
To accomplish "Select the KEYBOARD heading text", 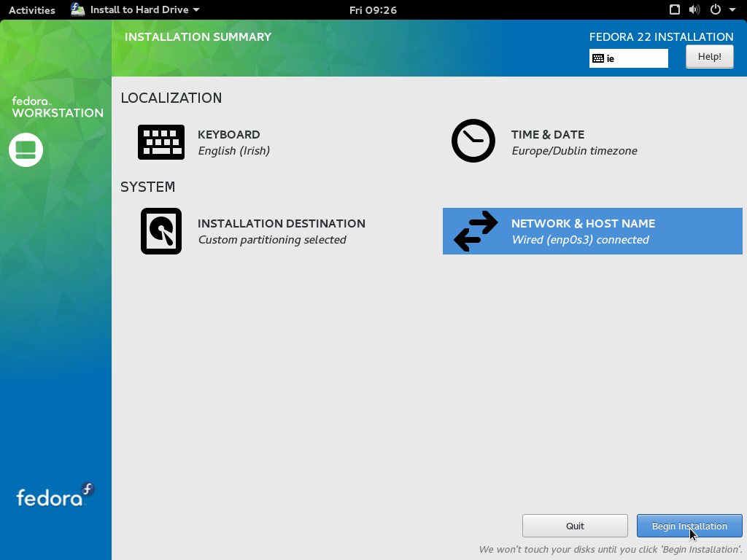I will [x=228, y=135].
